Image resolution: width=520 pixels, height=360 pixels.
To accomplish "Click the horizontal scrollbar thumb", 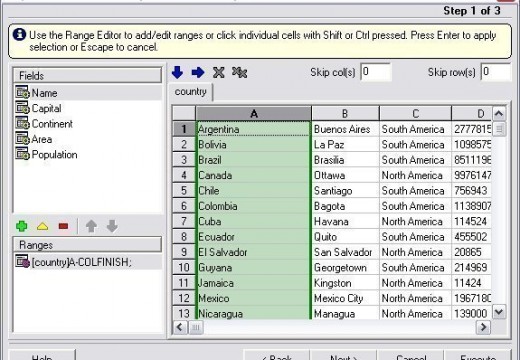I will [196, 327].
